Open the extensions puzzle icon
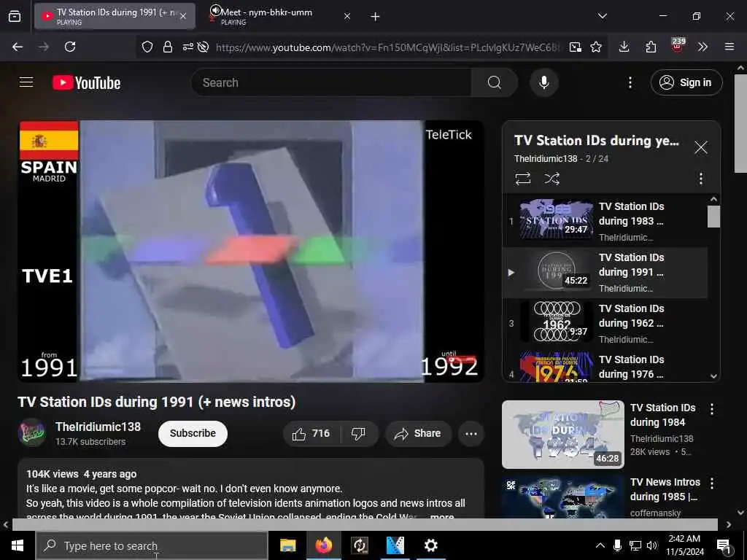 click(651, 47)
